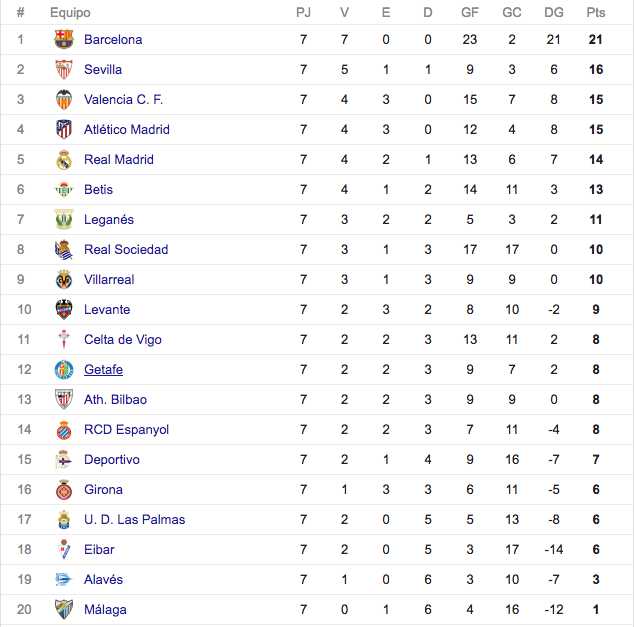Image resolution: width=634 pixels, height=627 pixels.
Task: Visit the U. D. Las Palmas link
Action: (x=135, y=519)
